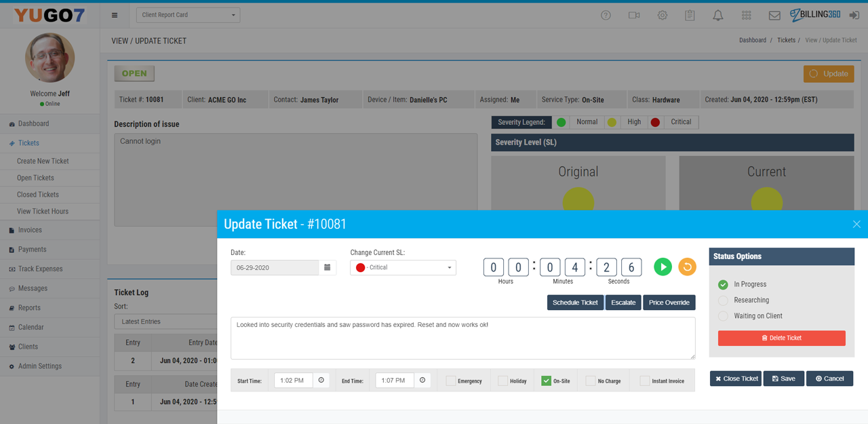
Task: Expand the Client Report Card dropdown
Action: click(x=188, y=15)
